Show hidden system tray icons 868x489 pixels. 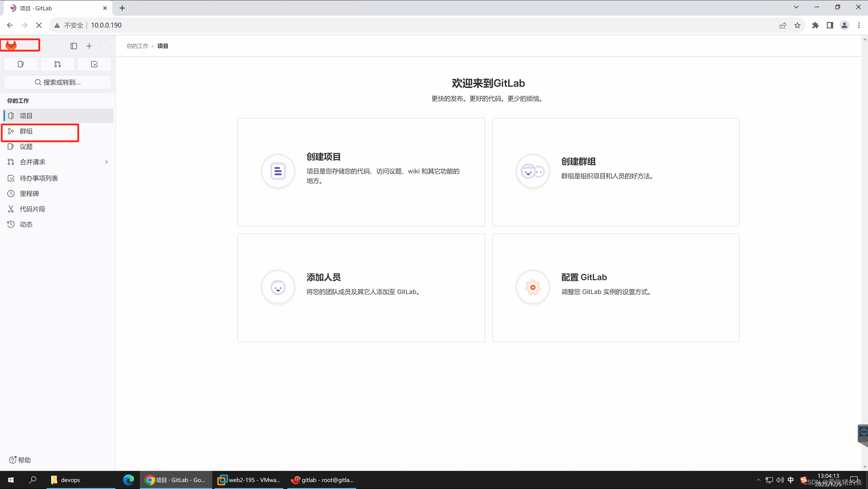pos(758,480)
